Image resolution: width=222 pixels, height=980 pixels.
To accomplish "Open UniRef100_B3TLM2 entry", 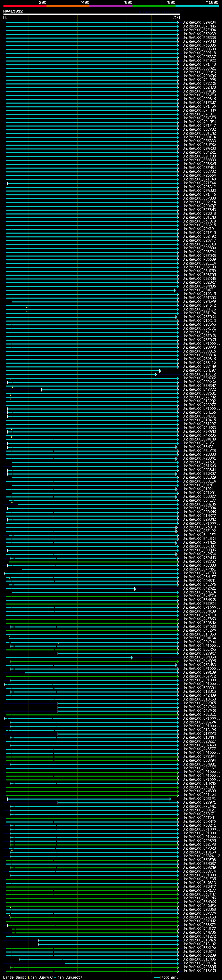I will (x=199, y=133).
